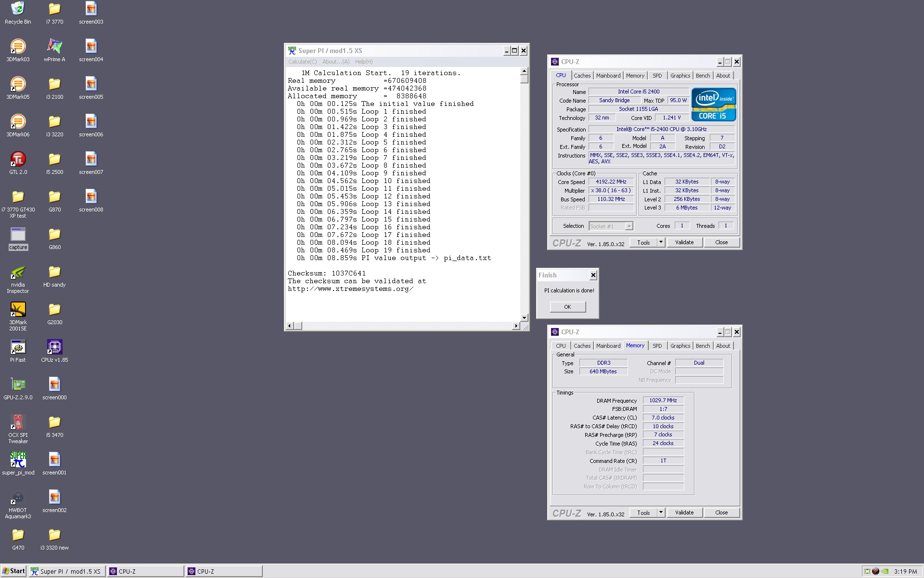Click Tools button in upper CPU-Z window

click(x=643, y=243)
